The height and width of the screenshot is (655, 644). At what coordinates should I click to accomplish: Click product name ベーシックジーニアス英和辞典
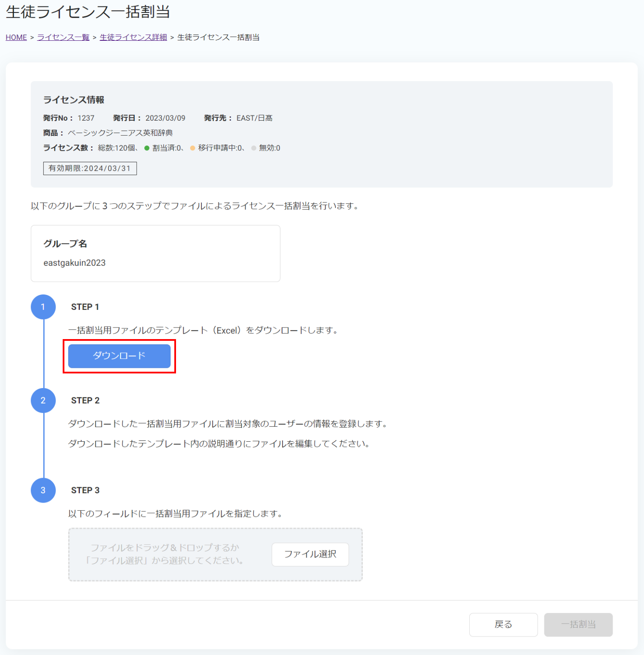[120, 133]
